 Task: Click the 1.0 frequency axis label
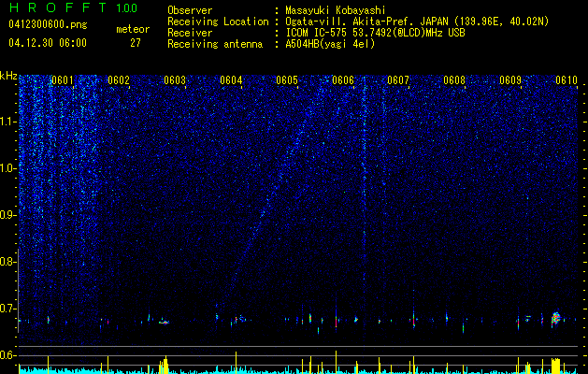tap(8, 168)
